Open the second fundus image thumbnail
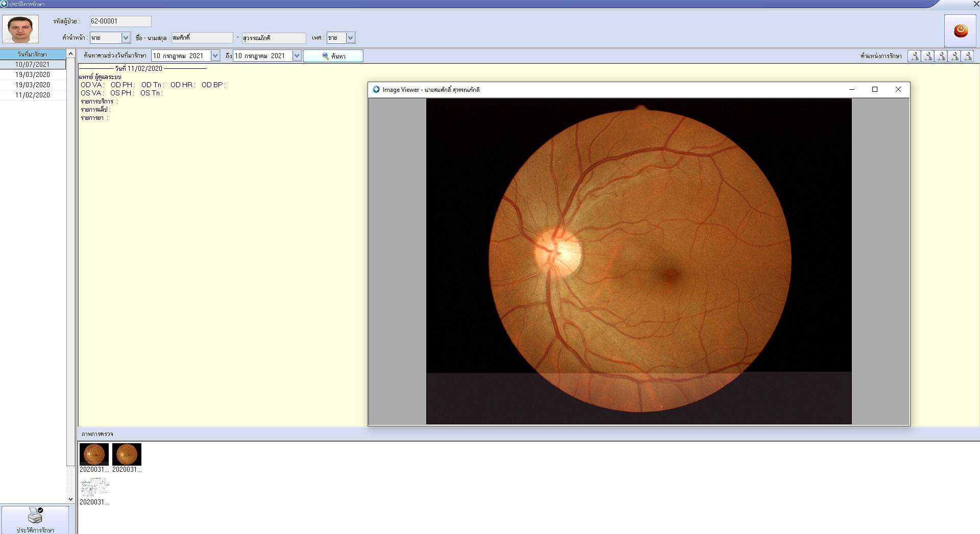 click(x=127, y=454)
